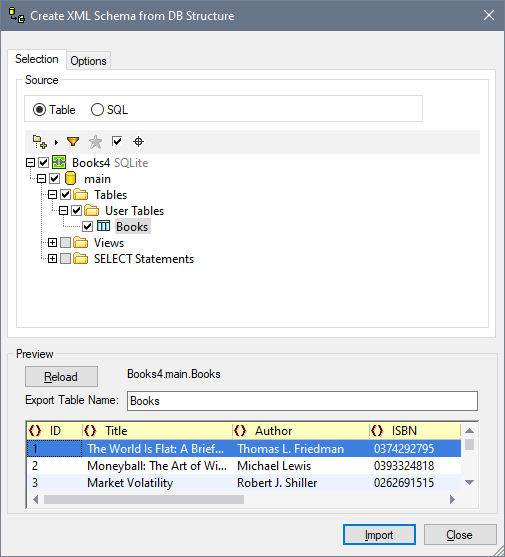Click the favorites star icon

click(x=95, y=142)
